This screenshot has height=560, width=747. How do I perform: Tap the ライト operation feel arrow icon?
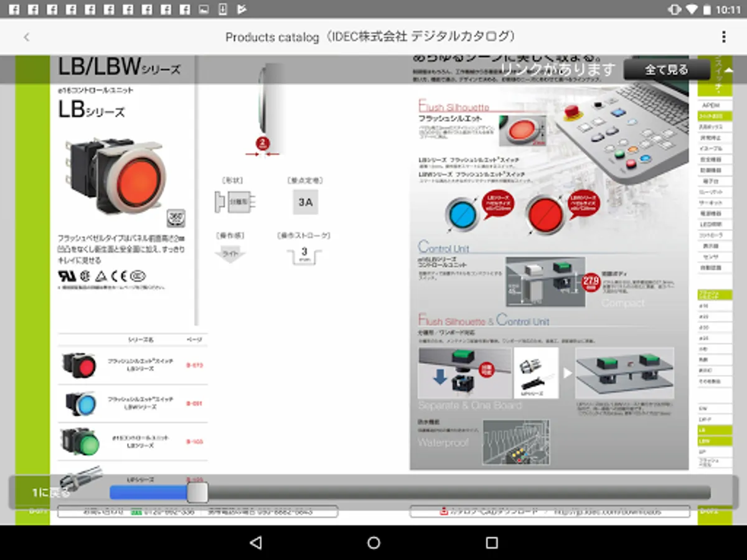230,254
